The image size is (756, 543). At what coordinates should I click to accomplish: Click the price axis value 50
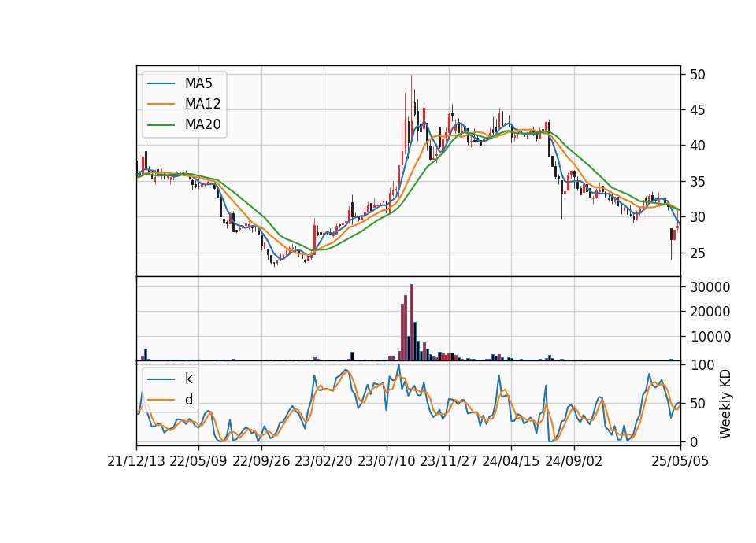click(698, 75)
